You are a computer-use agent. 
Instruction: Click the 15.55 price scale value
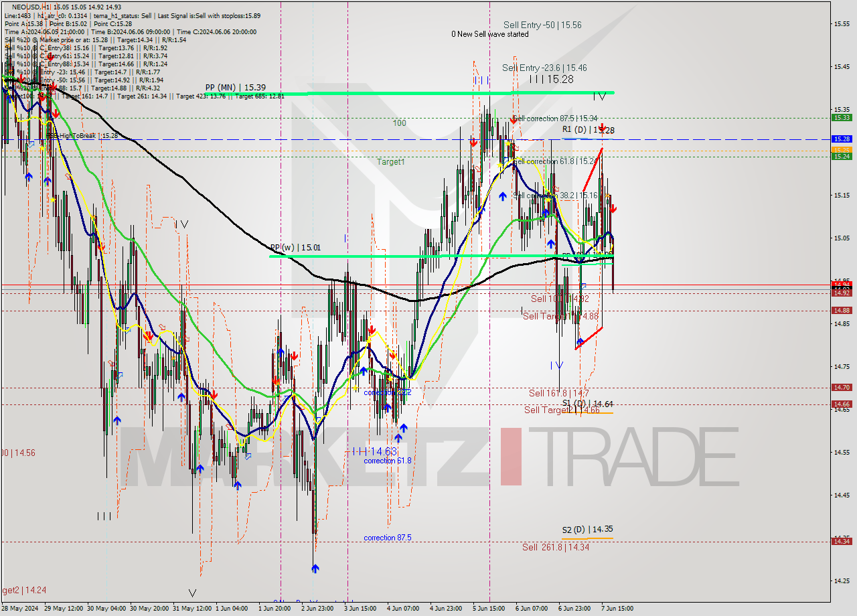[842, 23]
